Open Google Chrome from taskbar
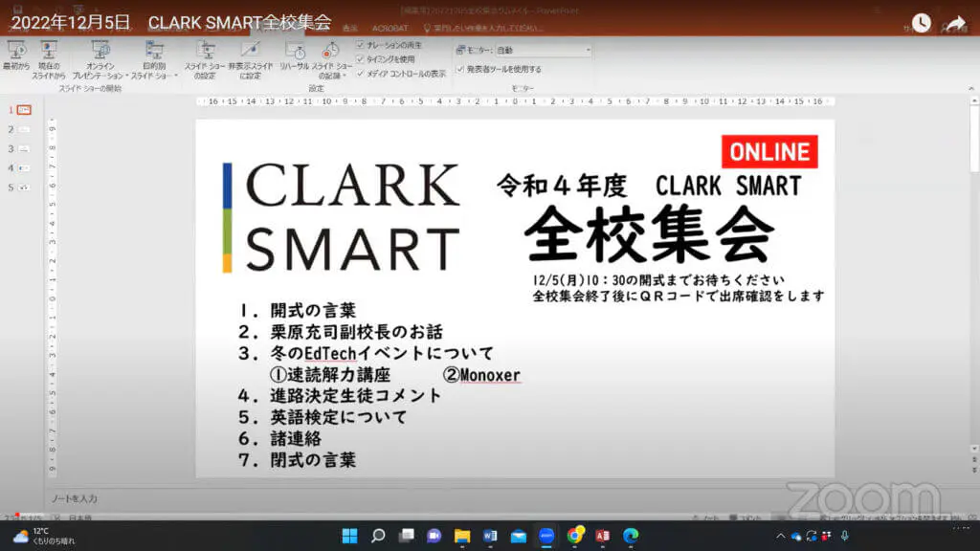 [575, 536]
